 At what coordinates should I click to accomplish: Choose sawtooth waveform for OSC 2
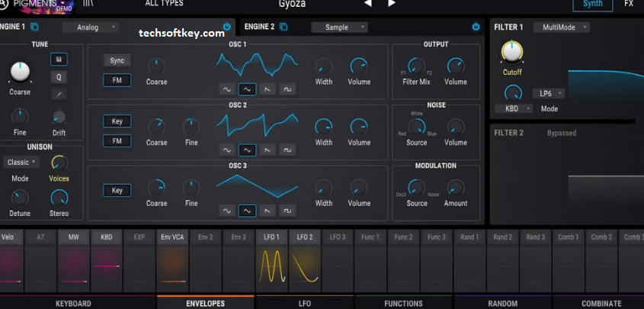(268, 150)
